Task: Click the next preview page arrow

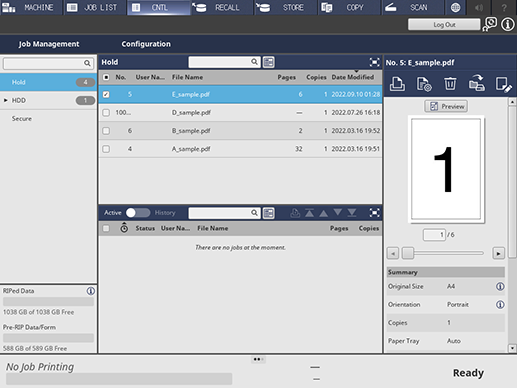Action: (x=498, y=253)
